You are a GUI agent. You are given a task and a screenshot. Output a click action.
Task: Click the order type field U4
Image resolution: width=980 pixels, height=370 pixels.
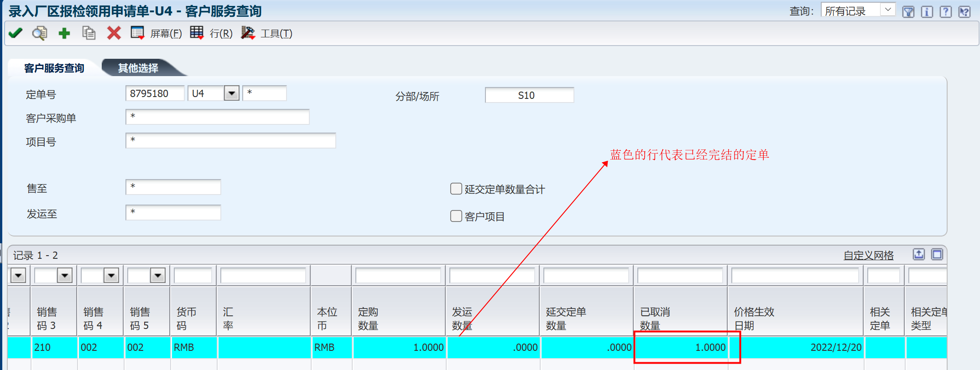point(206,93)
